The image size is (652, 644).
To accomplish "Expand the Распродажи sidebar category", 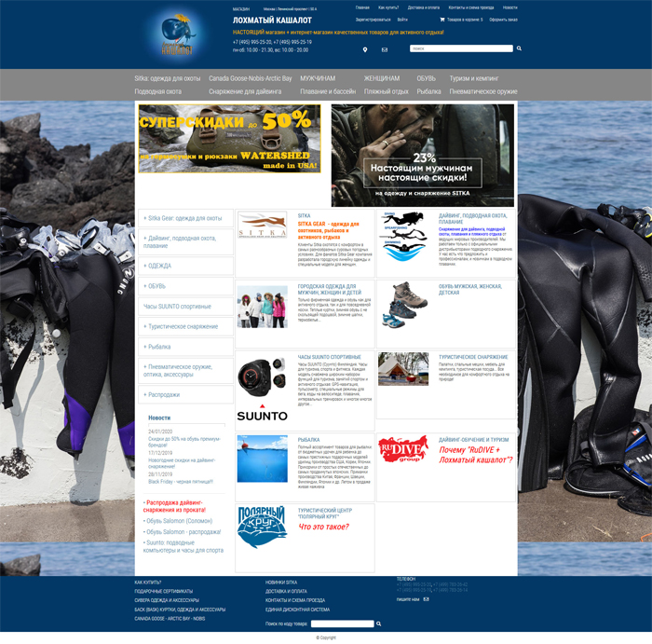I will [x=185, y=395].
